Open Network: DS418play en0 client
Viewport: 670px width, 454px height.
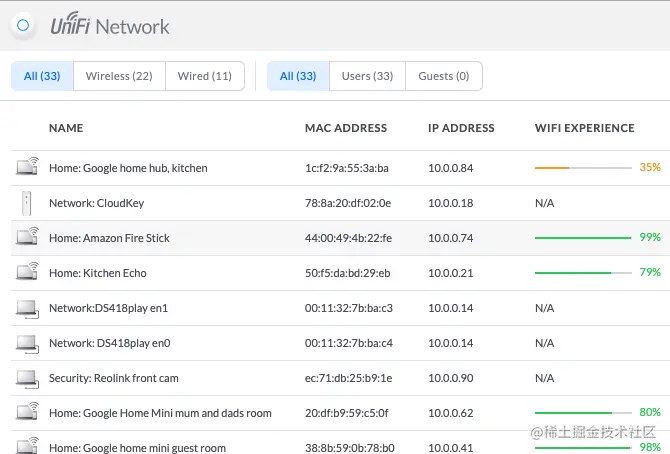pyautogui.click(x=110, y=343)
